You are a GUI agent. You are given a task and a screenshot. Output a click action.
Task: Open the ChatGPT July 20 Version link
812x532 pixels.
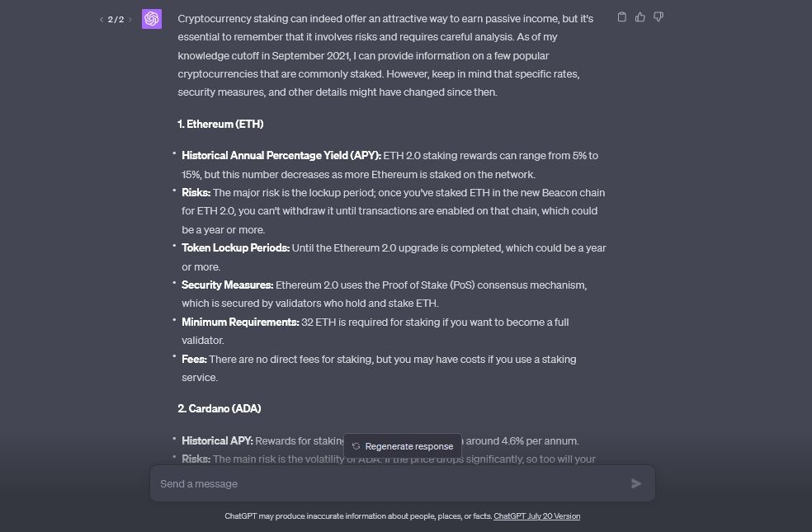click(x=536, y=516)
